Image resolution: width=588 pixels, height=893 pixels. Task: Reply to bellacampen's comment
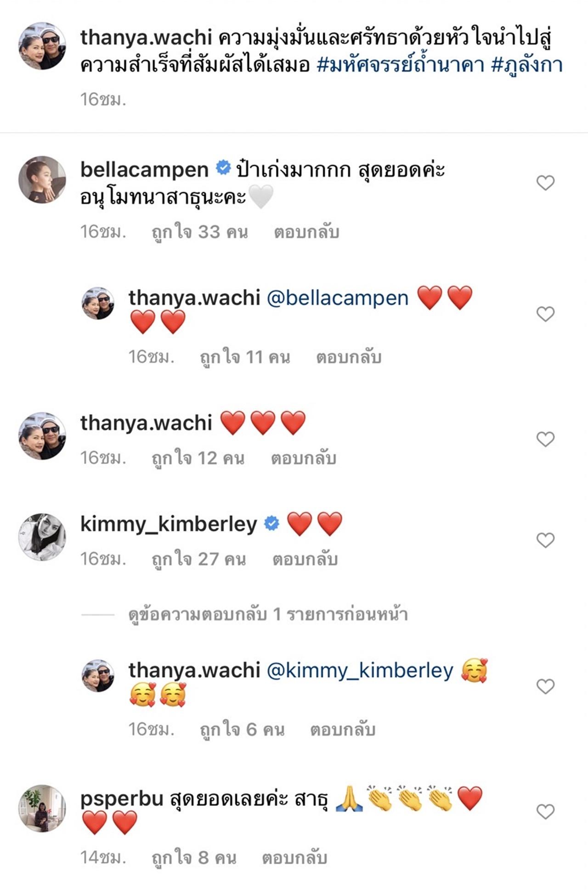[306, 232]
